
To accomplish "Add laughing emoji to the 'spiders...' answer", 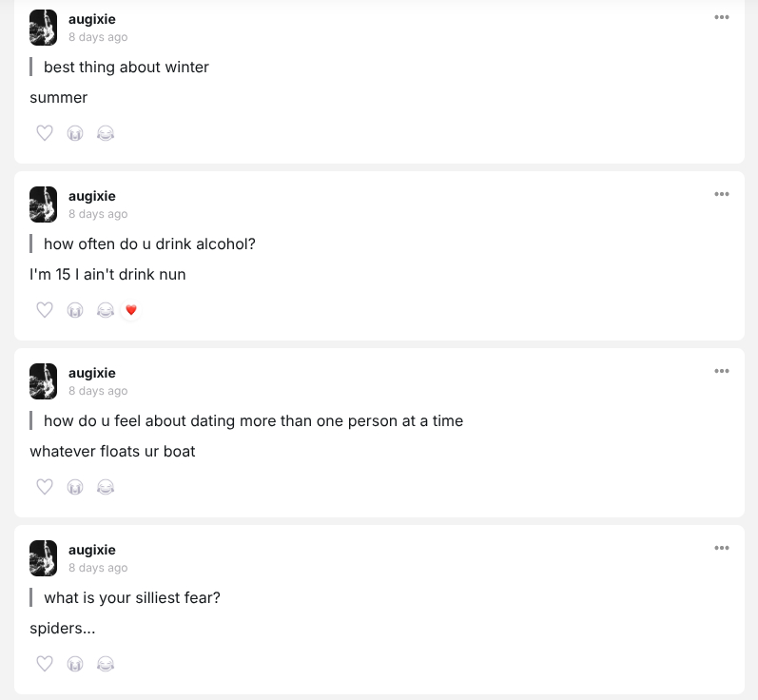I will (106, 664).
